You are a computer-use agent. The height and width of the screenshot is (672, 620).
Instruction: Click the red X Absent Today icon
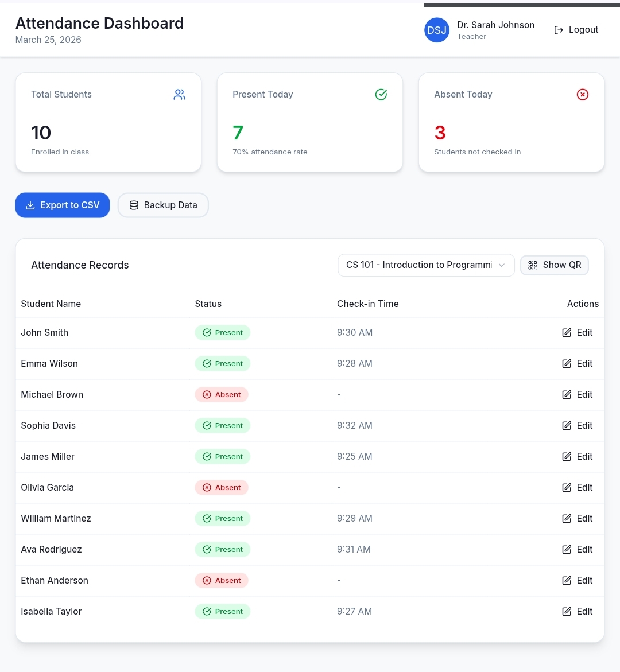583,95
